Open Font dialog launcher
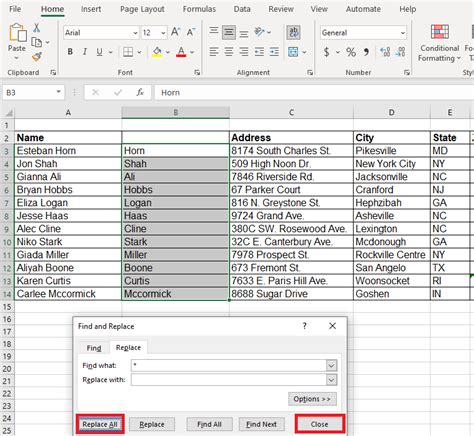The image size is (474, 436). coord(197,72)
